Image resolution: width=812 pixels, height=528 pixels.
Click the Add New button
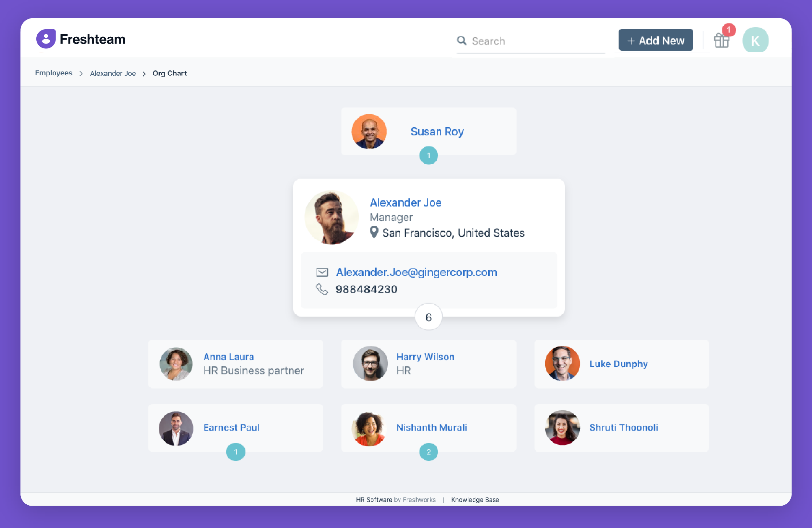[656, 40]
